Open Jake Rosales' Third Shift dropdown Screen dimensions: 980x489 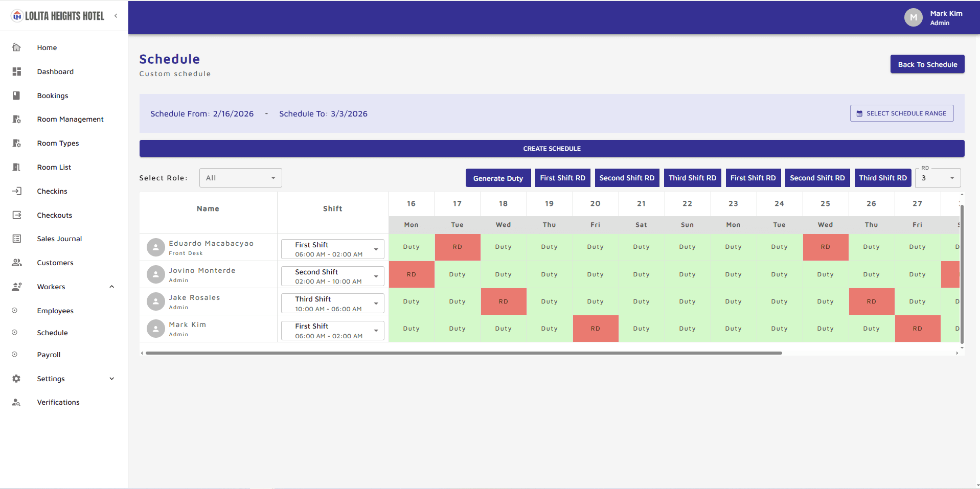(332, 304)
